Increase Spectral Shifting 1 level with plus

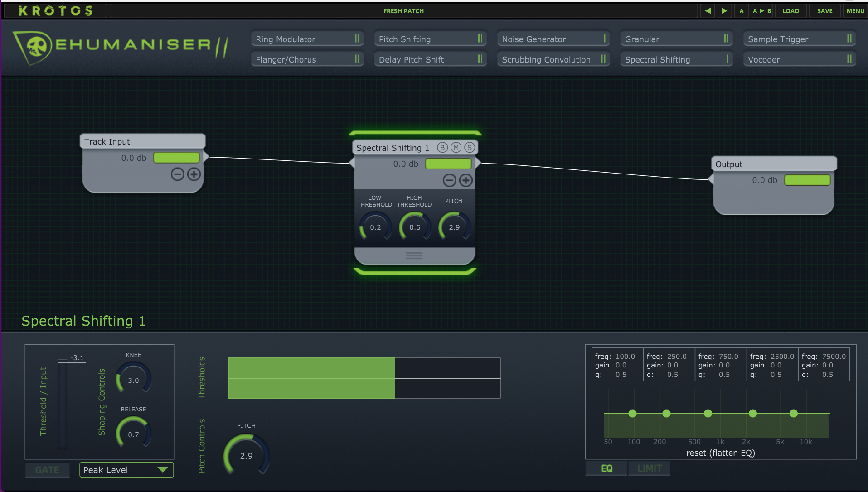click(466, 180)
